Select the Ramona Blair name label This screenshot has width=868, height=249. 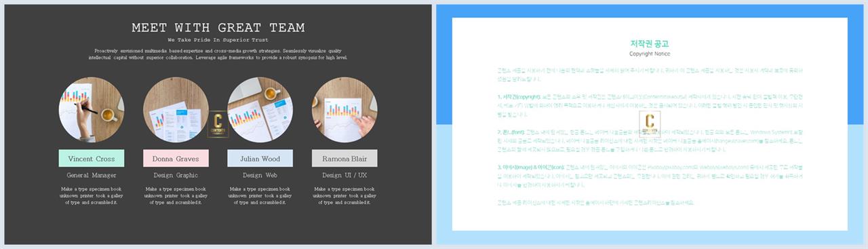click(x=344, y=158)
